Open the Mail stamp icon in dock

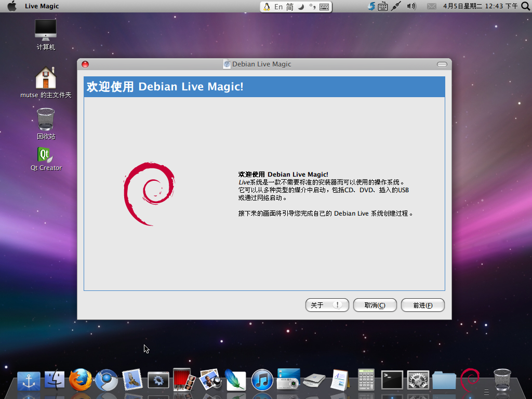point(132,380)
